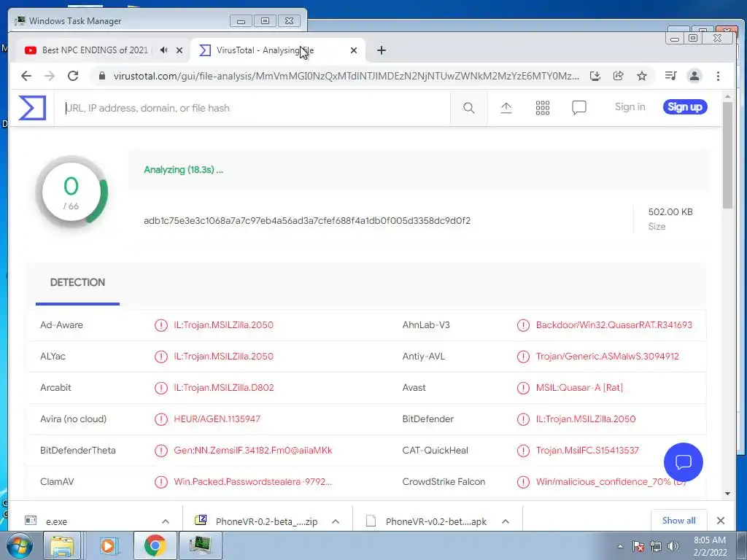Click HEUR/AGEN.1135947 result
The width and height of the screenshot is (747, 560).
point(217,419)
